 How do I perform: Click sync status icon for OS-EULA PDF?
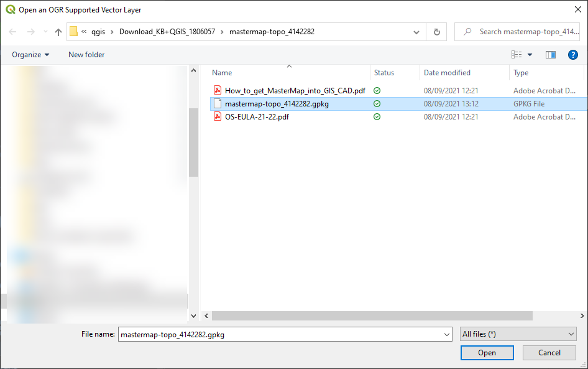point(377,117)
